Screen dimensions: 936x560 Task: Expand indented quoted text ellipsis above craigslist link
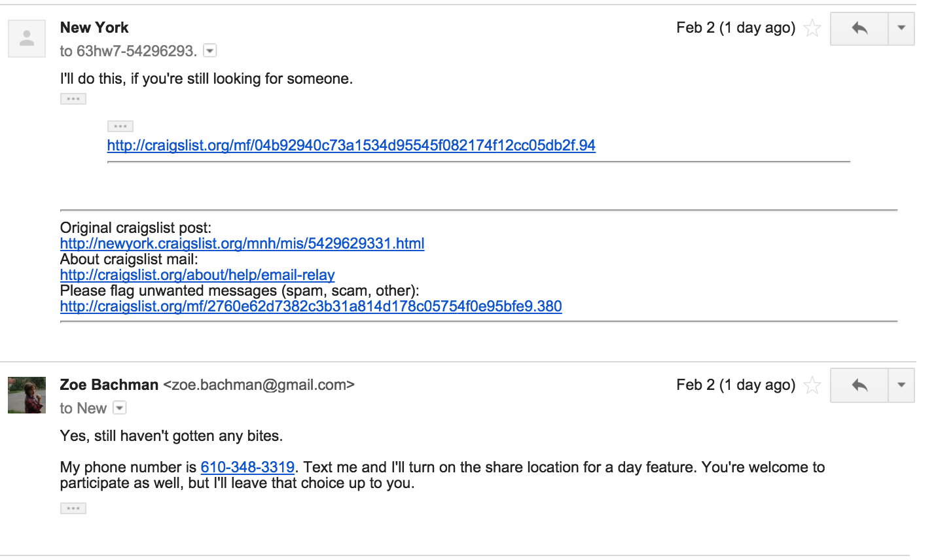120,126
